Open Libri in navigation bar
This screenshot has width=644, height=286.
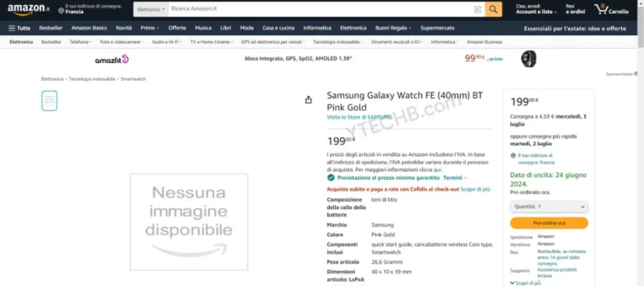[x=225, y=28]
